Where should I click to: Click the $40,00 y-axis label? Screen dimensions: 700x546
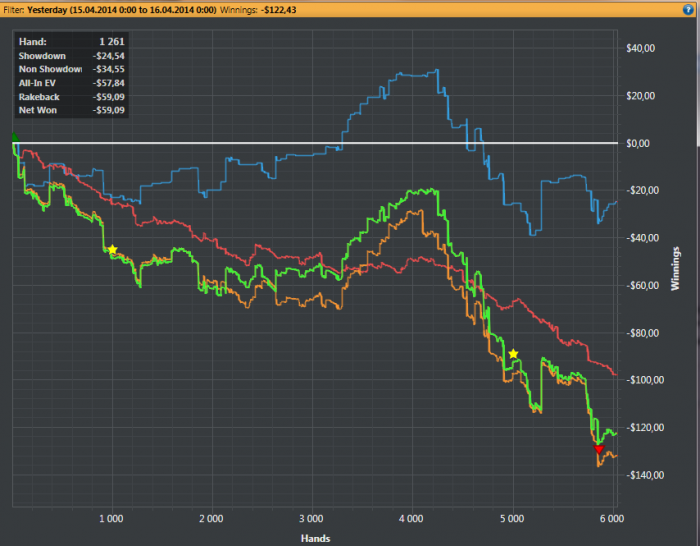point(641,48)
